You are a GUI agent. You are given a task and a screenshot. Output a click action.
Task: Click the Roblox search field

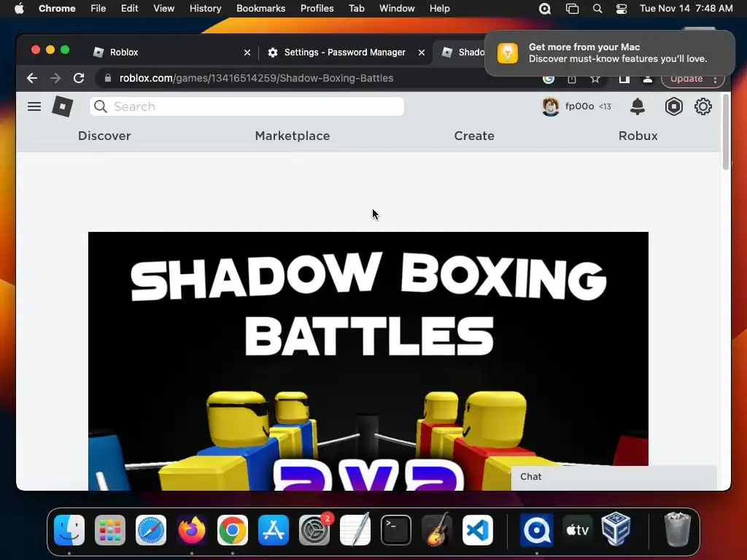pyautogui.click(x=247, y=106)
